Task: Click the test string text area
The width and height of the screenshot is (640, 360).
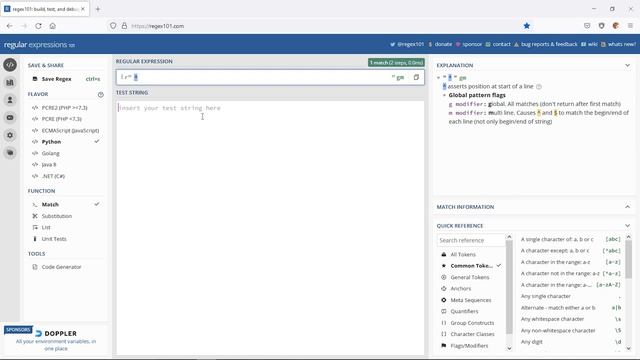Action: point(270,227)
